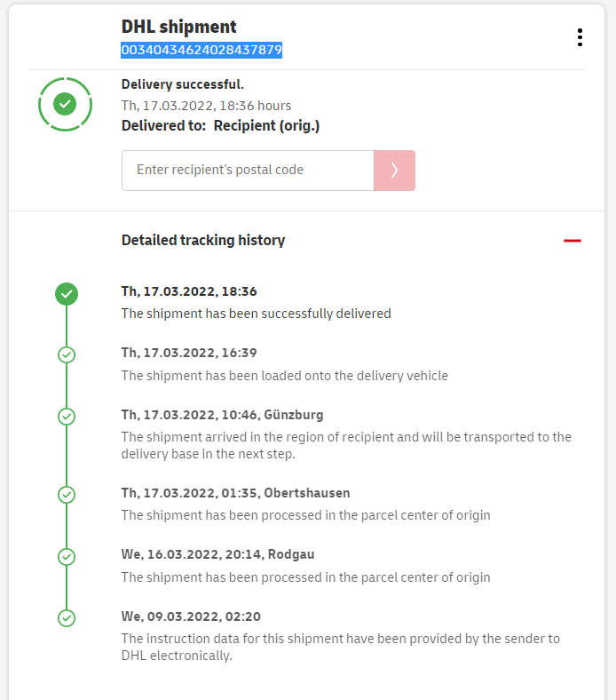Click the highlighted shipment tracking number

click(x=201, y=51)
